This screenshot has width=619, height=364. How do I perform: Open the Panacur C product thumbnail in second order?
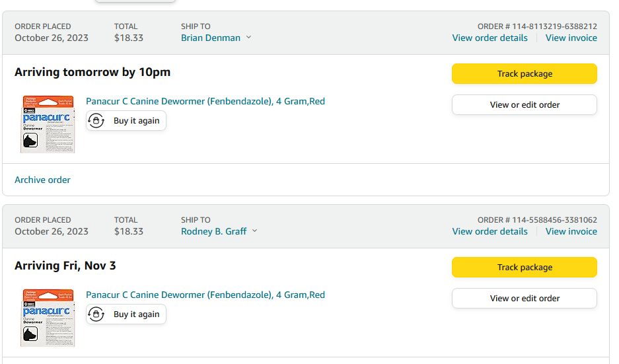coord(48,318)
